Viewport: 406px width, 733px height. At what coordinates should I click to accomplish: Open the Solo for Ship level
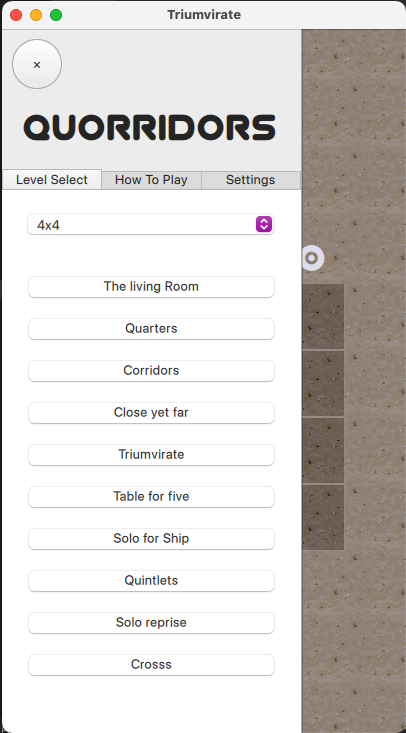tap(151, 539)
